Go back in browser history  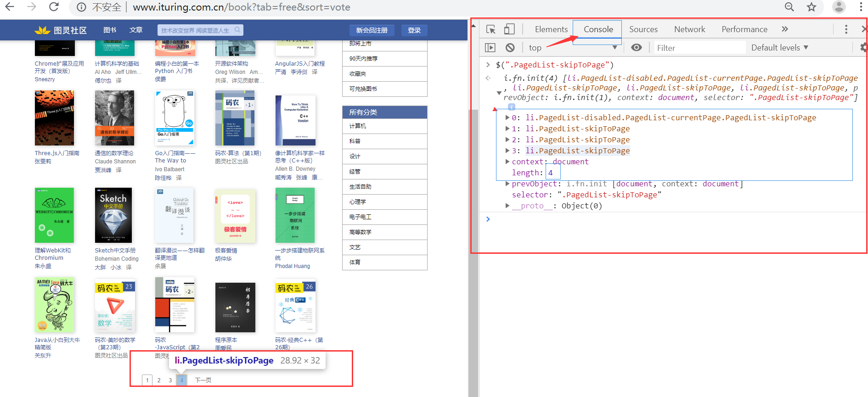pyautogui.click(x=9, y=7)
